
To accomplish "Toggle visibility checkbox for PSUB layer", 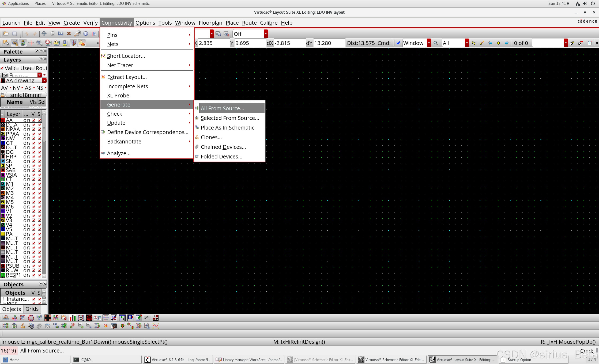I will tap(34, 266).
